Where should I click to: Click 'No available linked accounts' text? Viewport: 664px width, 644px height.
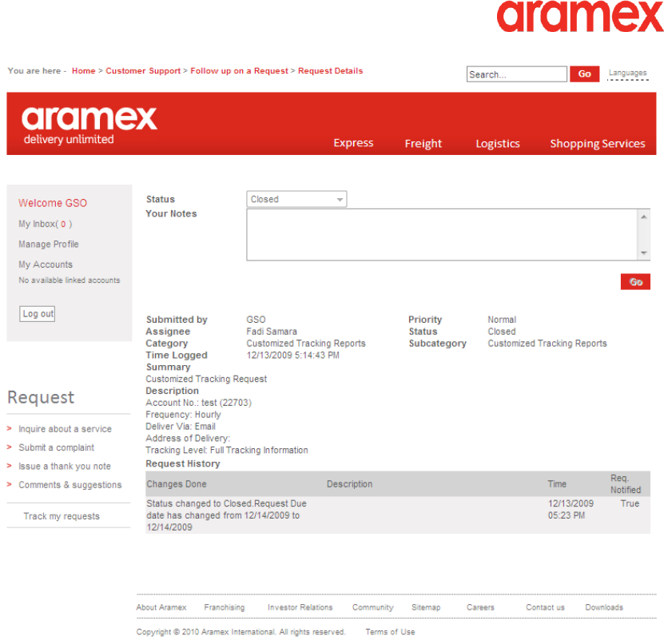coord(69,280)
